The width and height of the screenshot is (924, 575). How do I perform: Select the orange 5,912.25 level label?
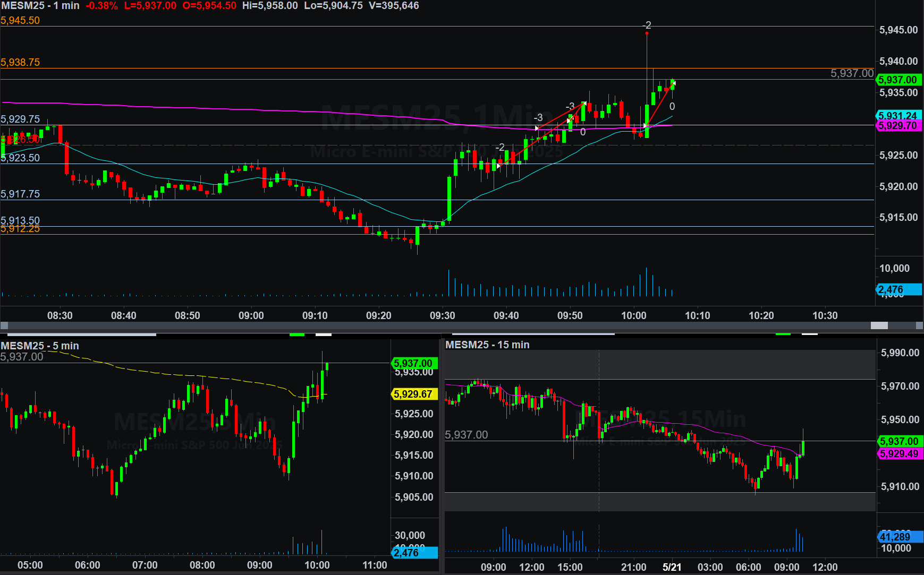click(20, 229)
